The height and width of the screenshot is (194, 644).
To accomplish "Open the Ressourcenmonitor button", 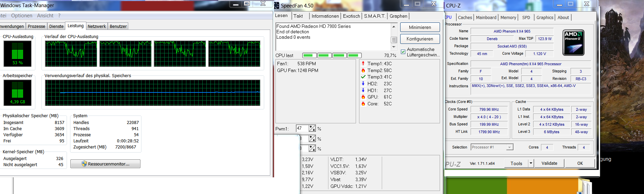I will (x=105, y=164).
